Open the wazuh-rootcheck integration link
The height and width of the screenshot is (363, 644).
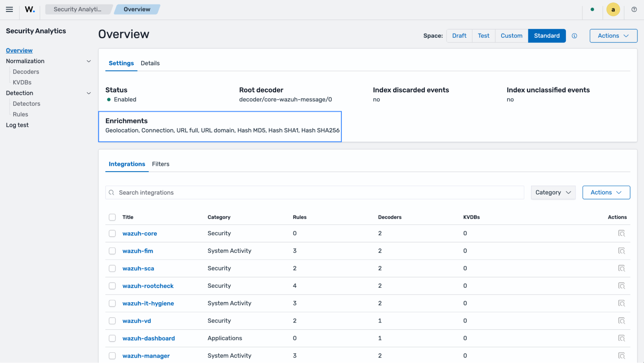coord(148,286)
